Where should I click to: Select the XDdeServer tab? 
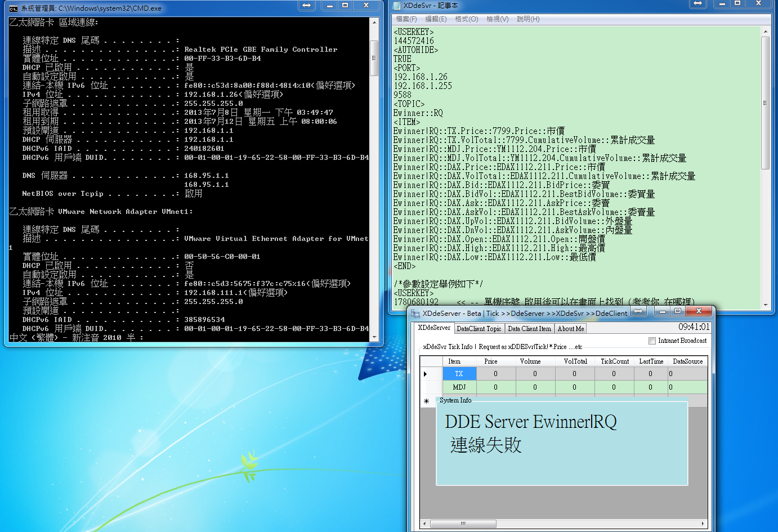[434, 328]
